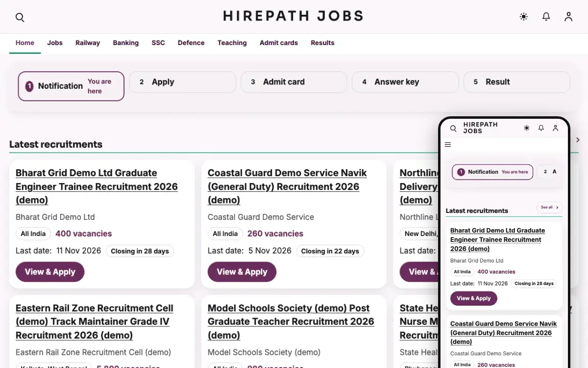Click '400 vacancies' in mobile preview
This screenshot has height=368, width=588.
coord(496,272)
